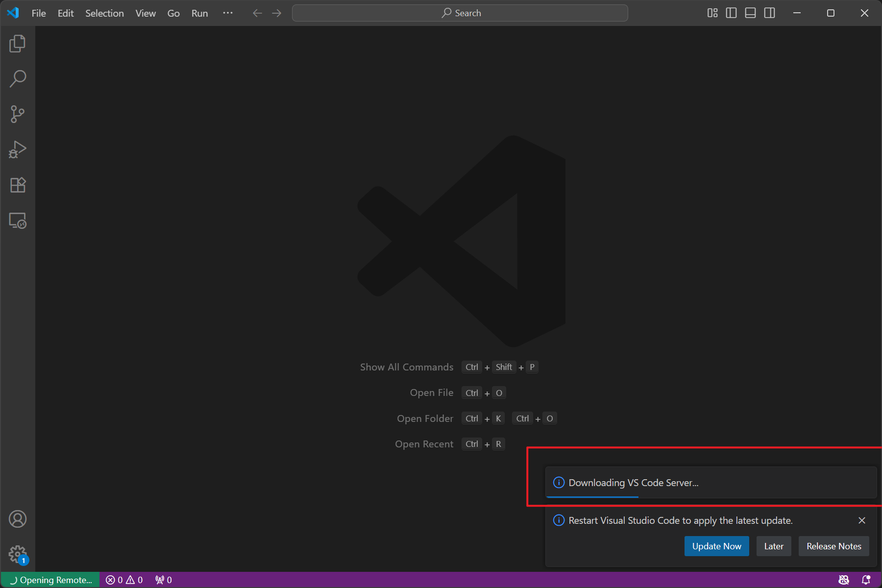The image size is (882, 588).
Task: Click the Release Notes button
Action: [x=833, y=546]
